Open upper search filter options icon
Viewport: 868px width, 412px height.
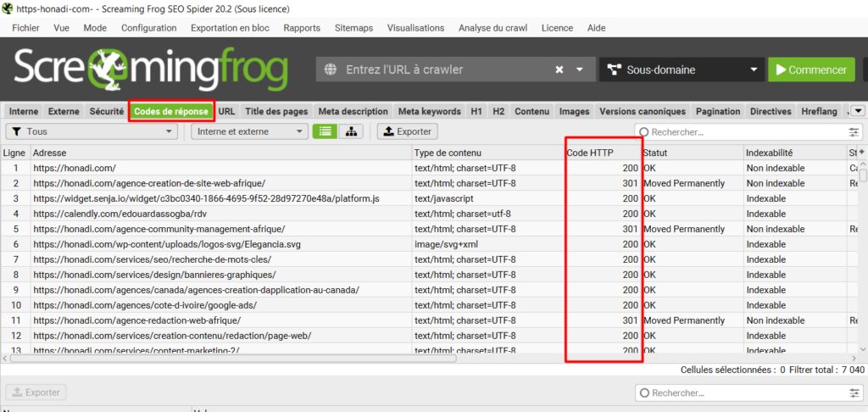[x=855, y=132]
